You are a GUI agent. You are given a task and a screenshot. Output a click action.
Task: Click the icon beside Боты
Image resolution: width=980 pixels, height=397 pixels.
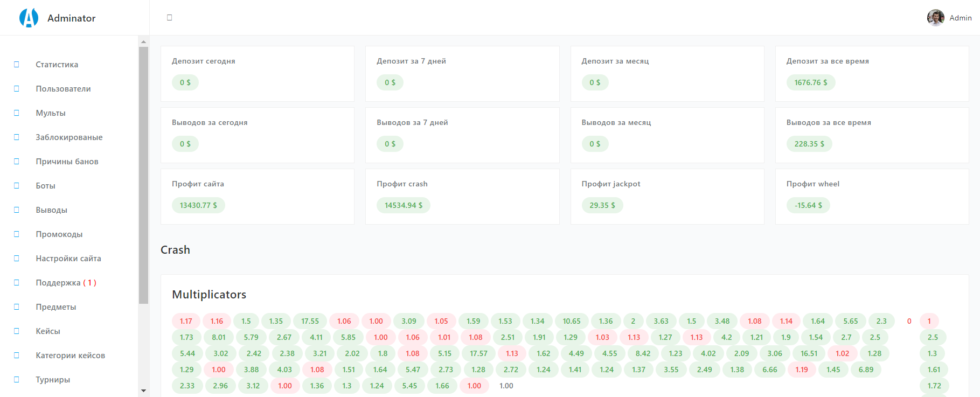[x=16, y=186]
